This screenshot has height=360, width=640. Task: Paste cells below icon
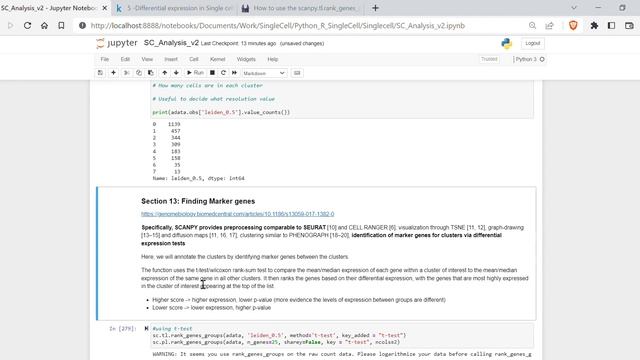[151, 73]
